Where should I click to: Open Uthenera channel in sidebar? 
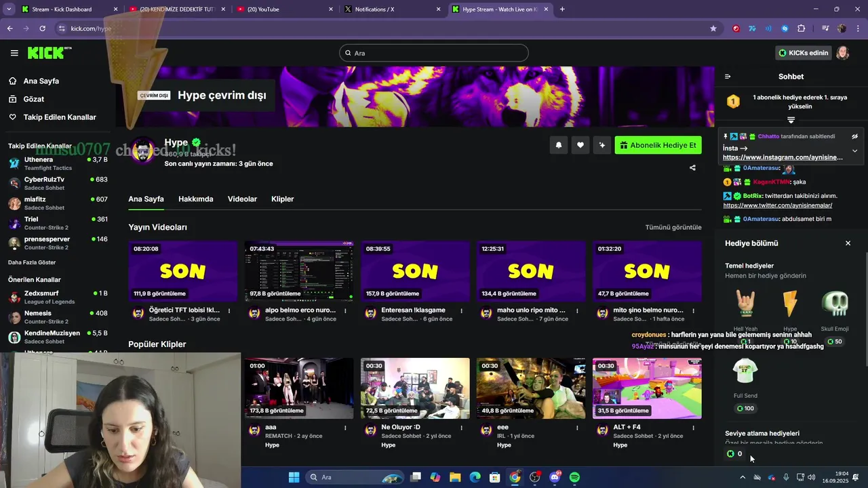[58, 163]
